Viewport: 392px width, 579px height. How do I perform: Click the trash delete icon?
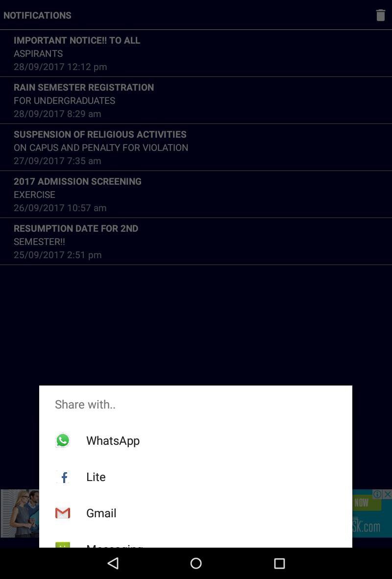click(380, 15)
